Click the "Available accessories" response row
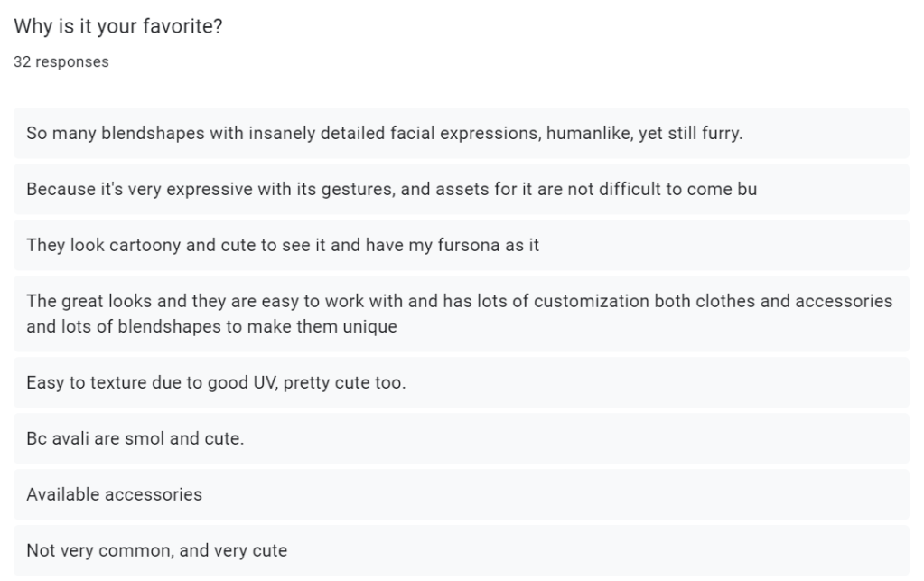The width and height of the screenshot is (924, 581). [x=114, y=494]
